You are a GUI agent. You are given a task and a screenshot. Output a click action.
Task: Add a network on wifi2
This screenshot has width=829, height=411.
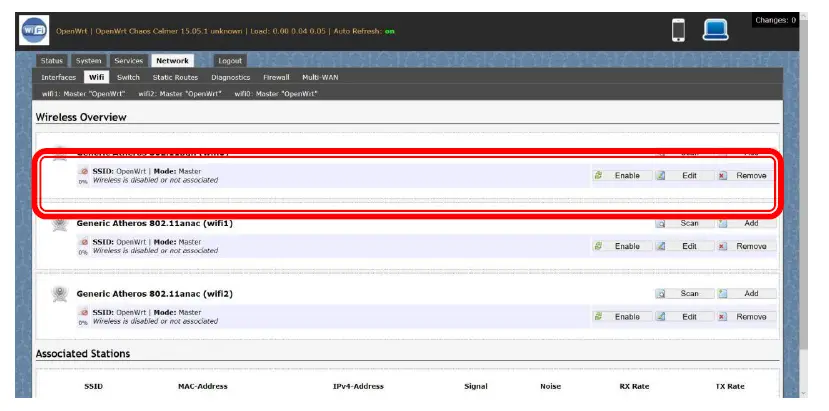pyautogui.click(x=746, y=294)
